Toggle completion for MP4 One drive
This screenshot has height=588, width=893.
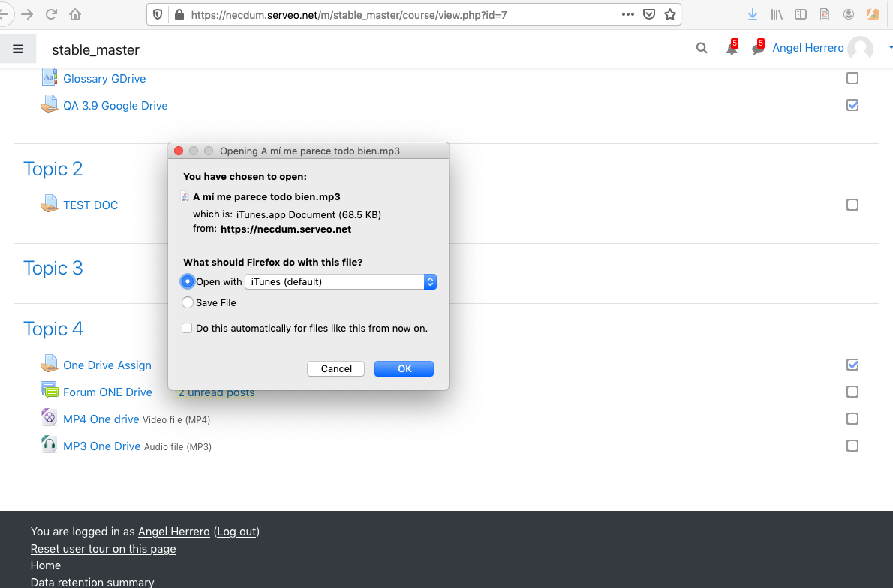coord(852,418)
